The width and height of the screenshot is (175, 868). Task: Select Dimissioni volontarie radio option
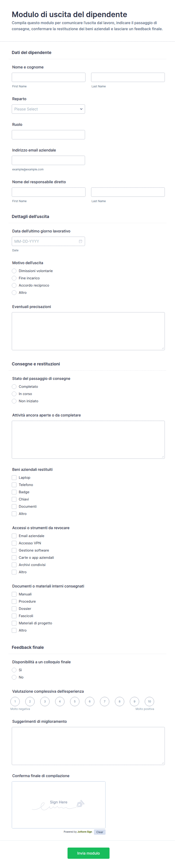coord(14,271)
